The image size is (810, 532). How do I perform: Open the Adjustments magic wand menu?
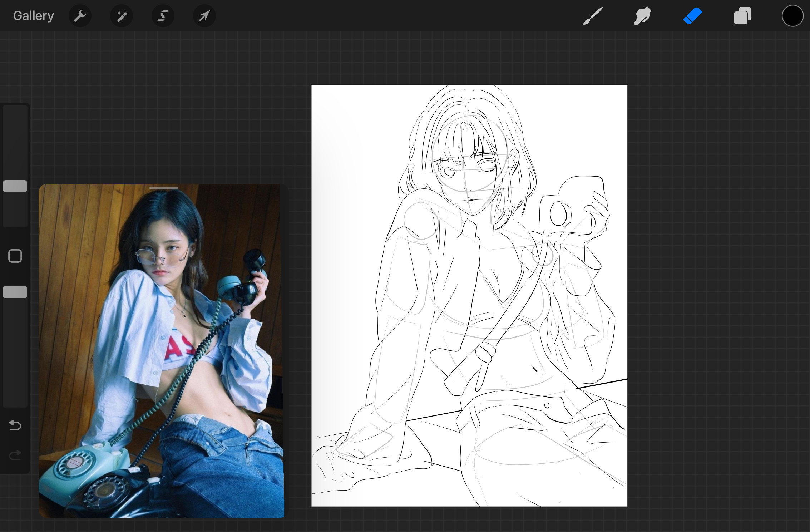coord(122,16)
